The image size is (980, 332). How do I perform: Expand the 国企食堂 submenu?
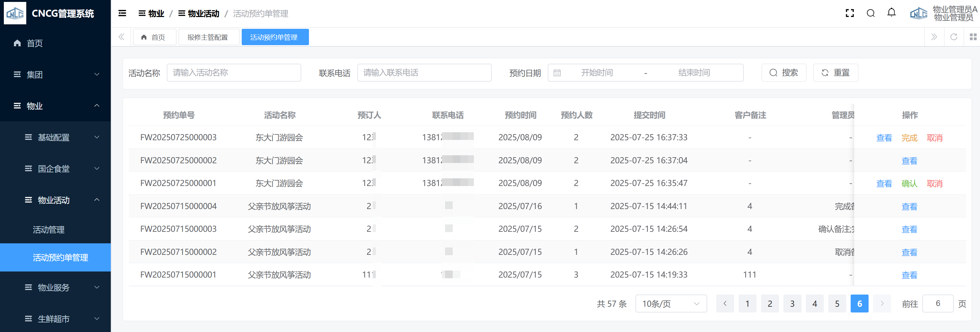click(61, 168)
